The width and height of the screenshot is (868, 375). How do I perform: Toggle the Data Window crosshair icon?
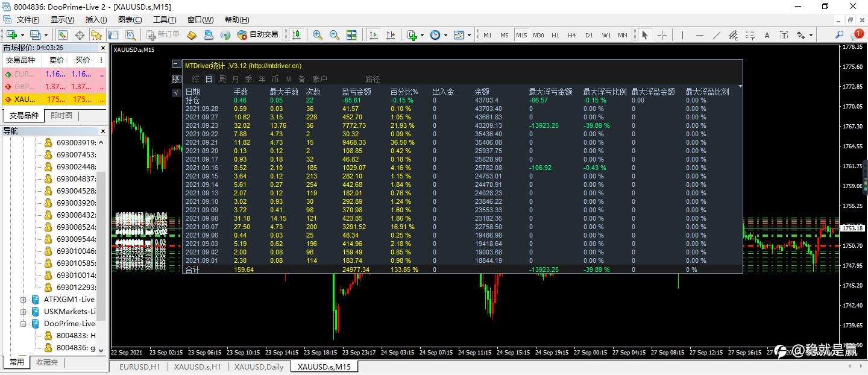point(80,35)
